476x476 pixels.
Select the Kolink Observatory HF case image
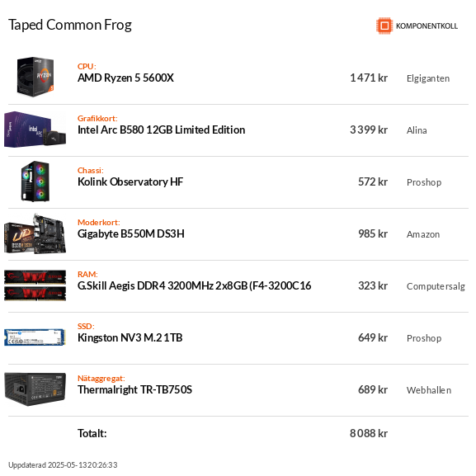coord(35,181)
